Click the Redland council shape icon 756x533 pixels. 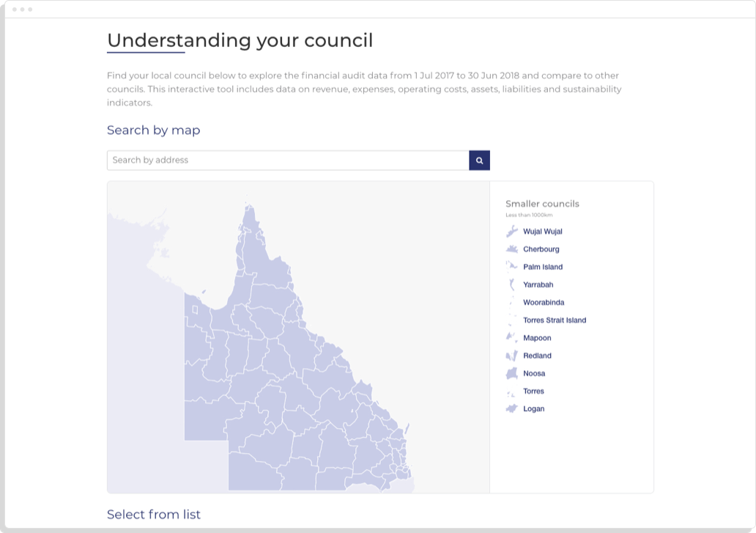[x=511, y=355]
